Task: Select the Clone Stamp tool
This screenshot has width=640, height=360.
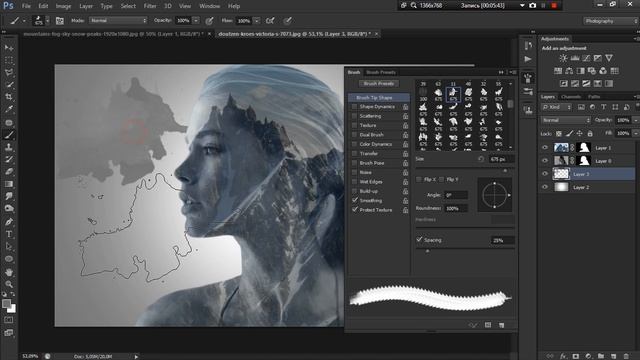Action: pyautogui.click(x=9, y=147)
